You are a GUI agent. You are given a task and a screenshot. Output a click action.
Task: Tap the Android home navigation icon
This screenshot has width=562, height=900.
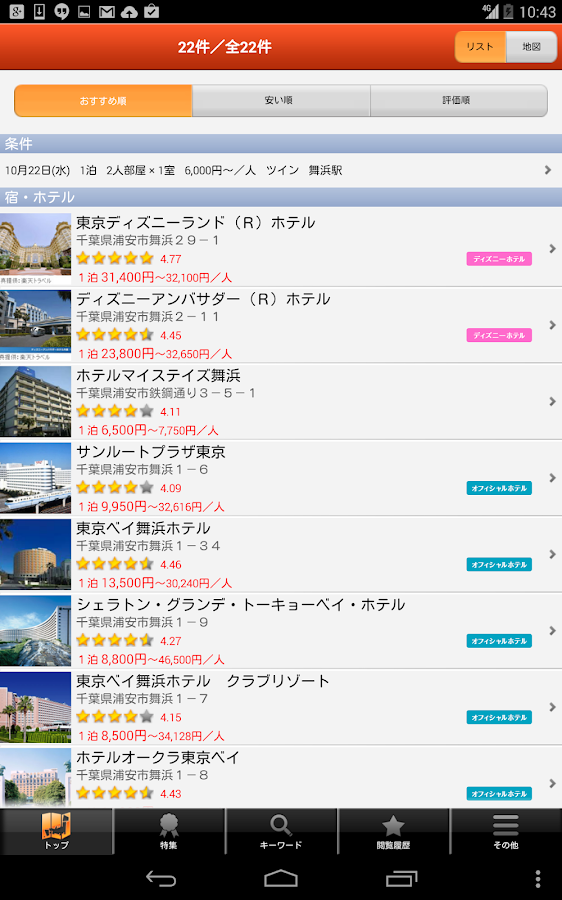click(281, 878)
